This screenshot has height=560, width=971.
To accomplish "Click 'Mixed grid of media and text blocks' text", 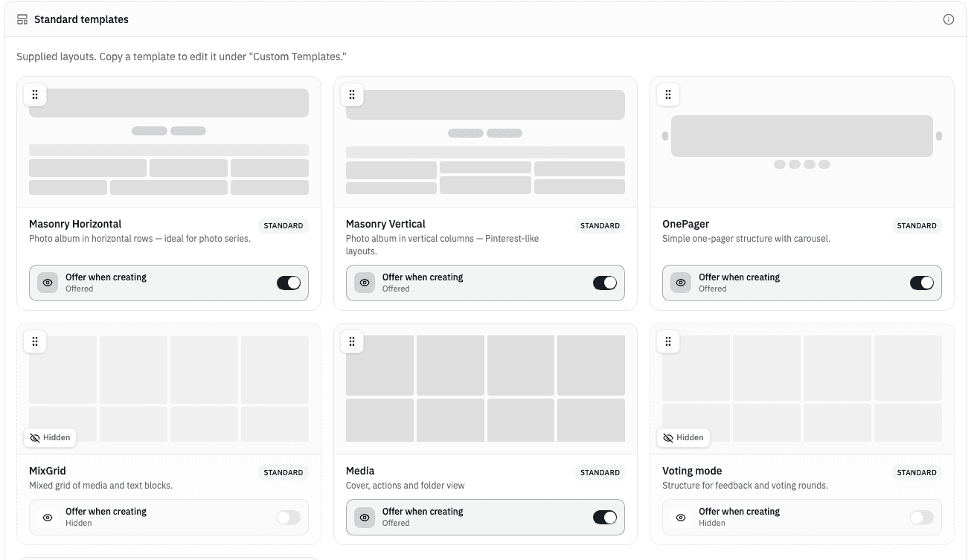I will click(100, 486).
